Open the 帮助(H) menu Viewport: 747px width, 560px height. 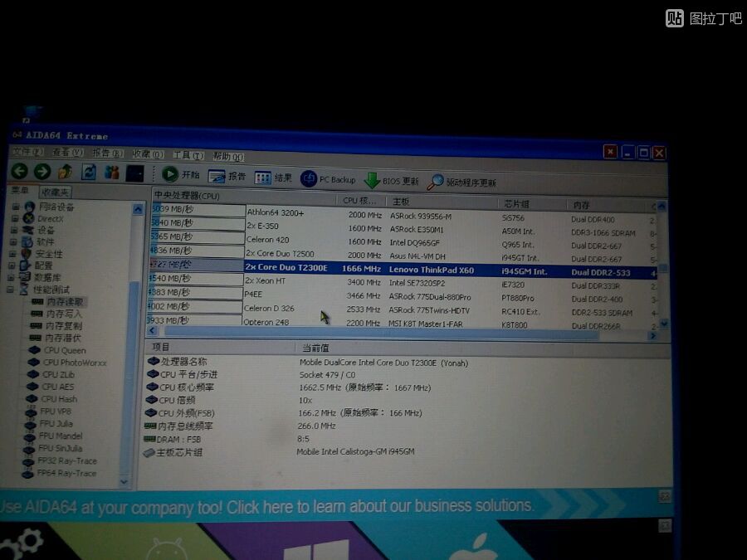pos(228,156)
